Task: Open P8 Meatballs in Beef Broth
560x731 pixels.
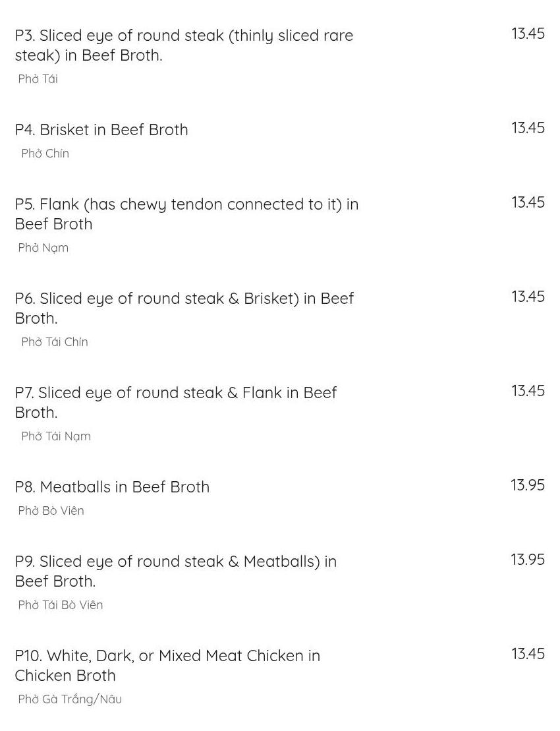Action: point(112,486)
